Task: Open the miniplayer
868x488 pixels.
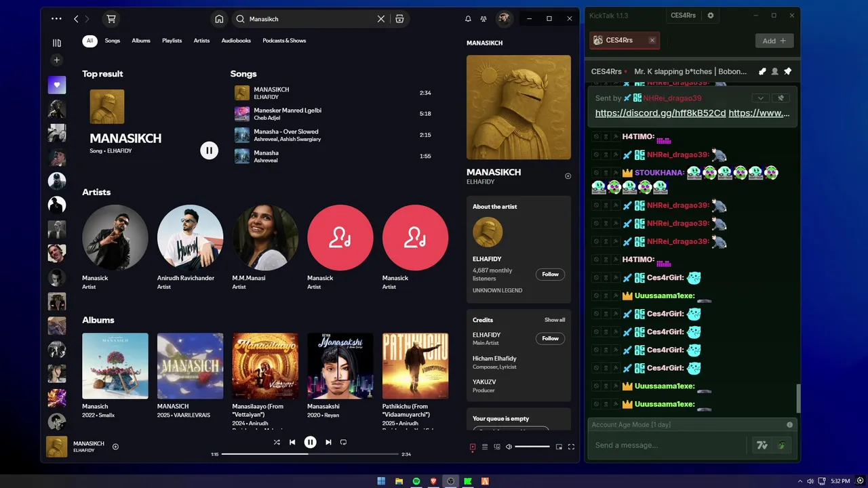Action: pyautogui.click(x=559, y=447)
